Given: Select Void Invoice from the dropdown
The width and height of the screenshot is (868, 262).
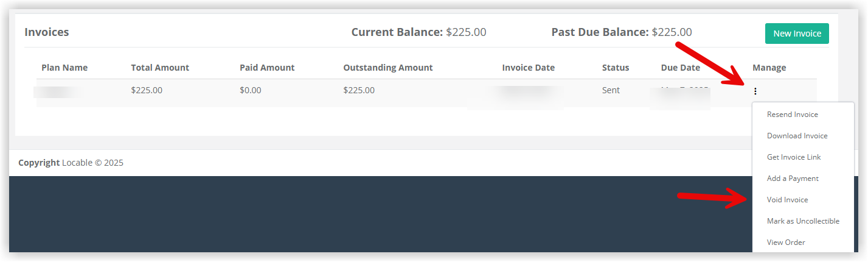Looking at the screenshot, I should pyautogui.click(x=787, y=200).
